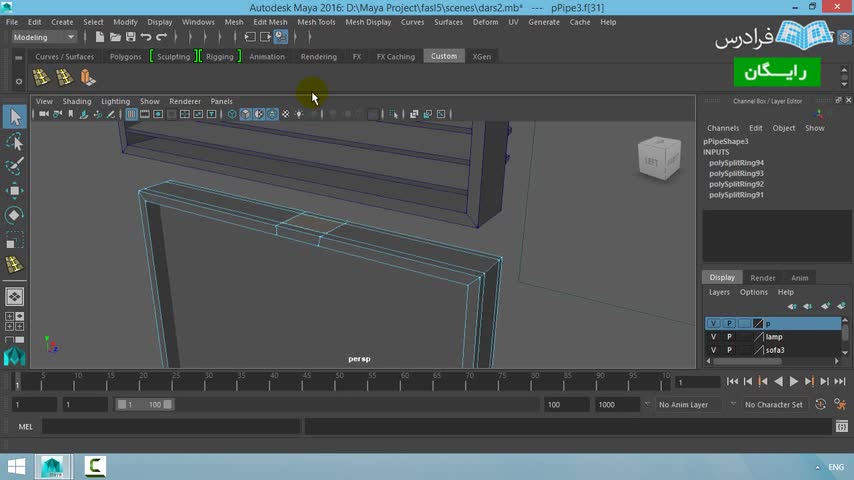Toggle playback P of lamp layer
The width and height of the screenshot is (854, 480).
click(x=729, y=337)
